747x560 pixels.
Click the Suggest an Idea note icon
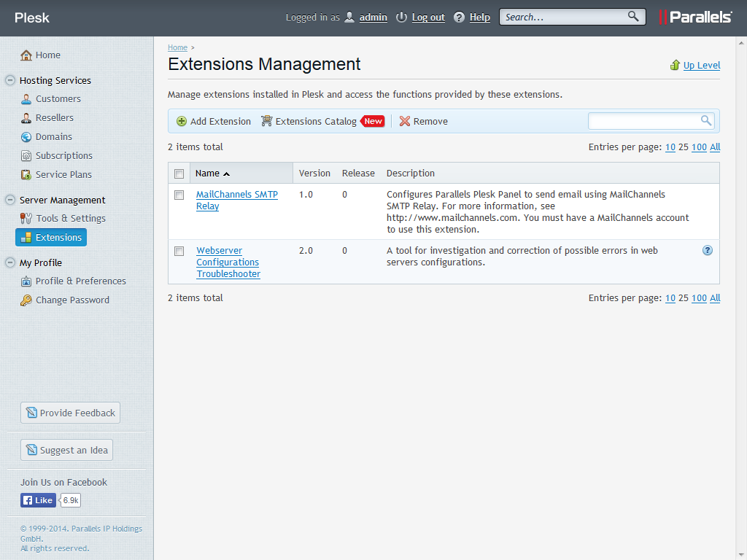coord(31,449)
